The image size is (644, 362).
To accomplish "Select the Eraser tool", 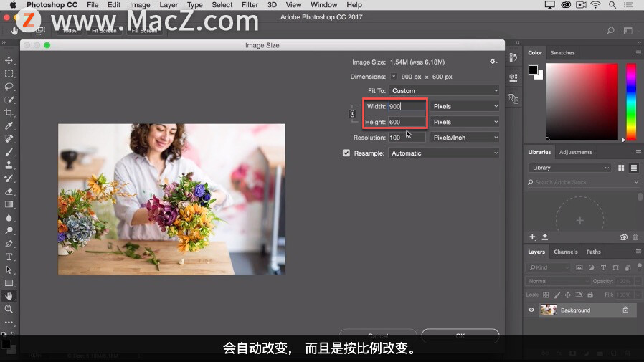I will [9, 191].
